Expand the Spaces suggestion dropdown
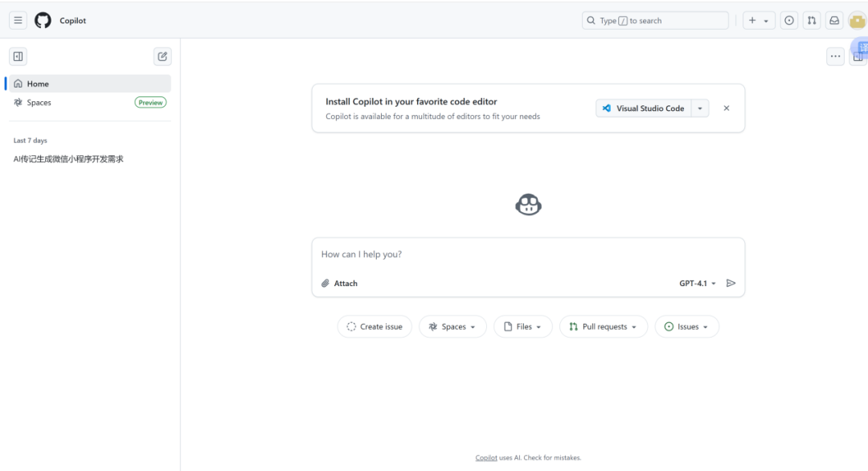The height and width of the screenshot is (471, 868). [452, 326]
